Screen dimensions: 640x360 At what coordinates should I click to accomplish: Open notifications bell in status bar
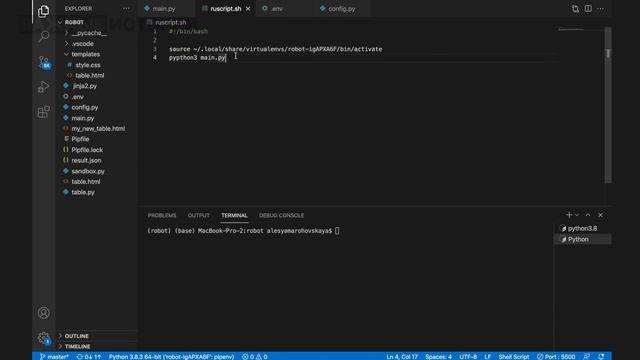tap(601, 356)
